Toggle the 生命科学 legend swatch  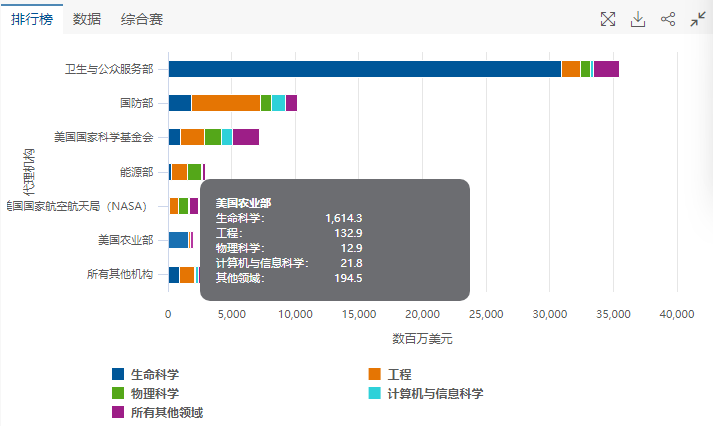pos(118,374)
